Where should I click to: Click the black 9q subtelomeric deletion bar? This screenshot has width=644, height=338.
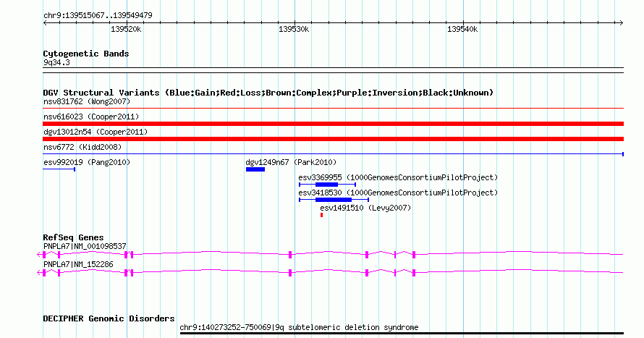tap(402, 333)
